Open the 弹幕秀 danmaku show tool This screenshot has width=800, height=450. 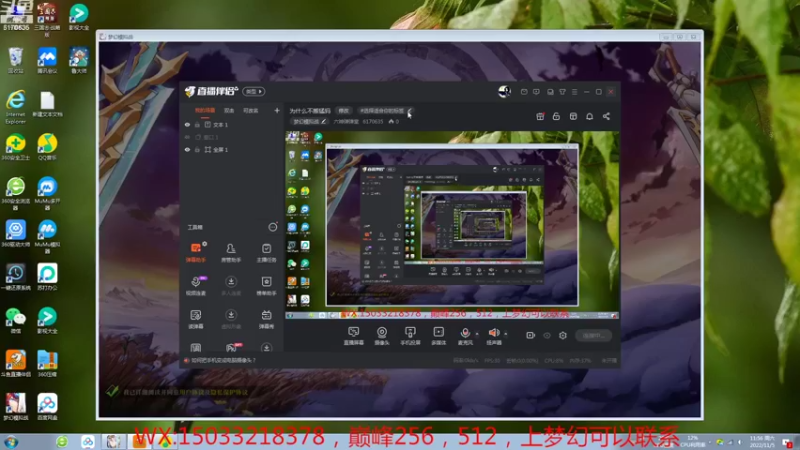pyautogui.click(x=266, y=319)
